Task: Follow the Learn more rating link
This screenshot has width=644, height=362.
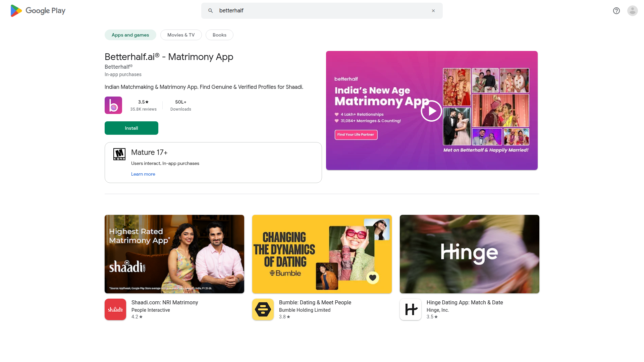Action: [x=143, y=174]
